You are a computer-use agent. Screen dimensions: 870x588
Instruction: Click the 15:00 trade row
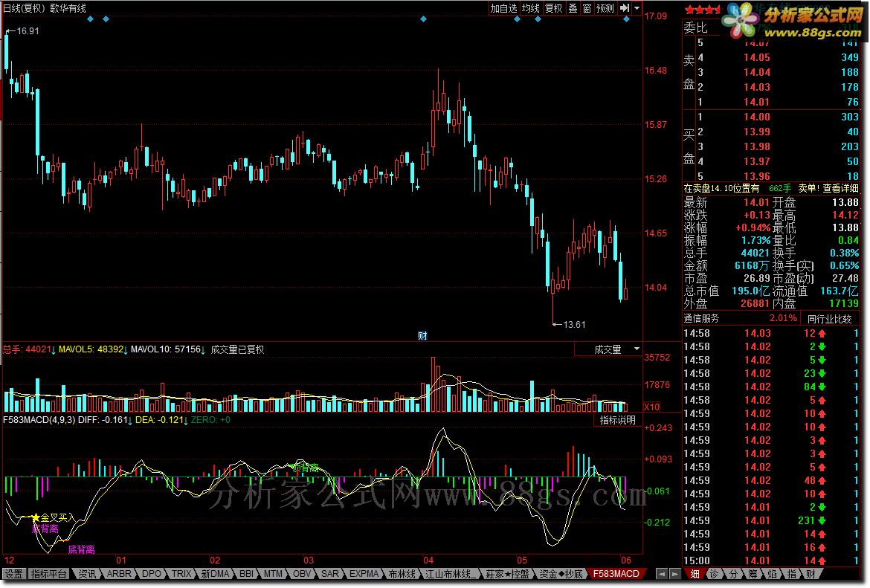pyautogui.click(x=772, y=560)
